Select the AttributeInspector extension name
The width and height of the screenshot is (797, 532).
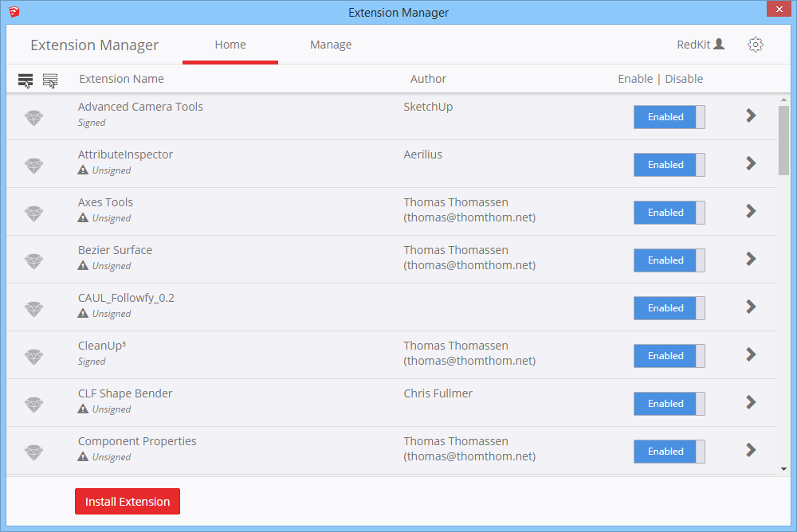click(126, 155)
